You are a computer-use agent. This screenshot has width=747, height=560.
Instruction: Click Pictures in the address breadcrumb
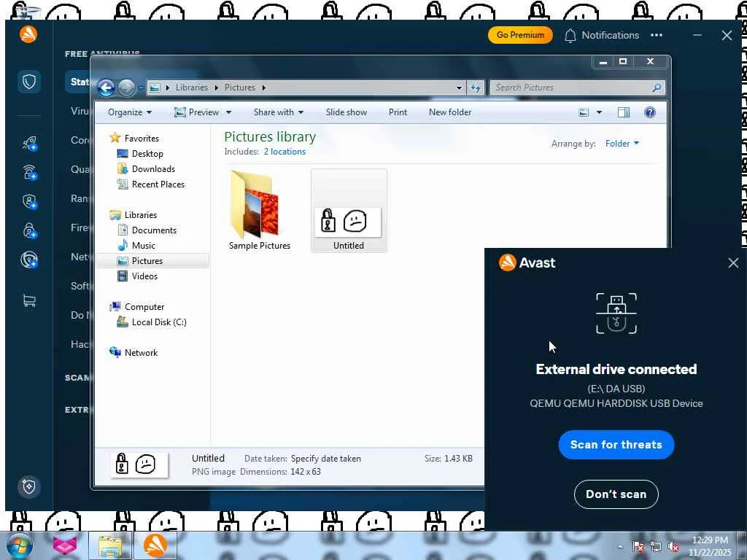[240, 87]
